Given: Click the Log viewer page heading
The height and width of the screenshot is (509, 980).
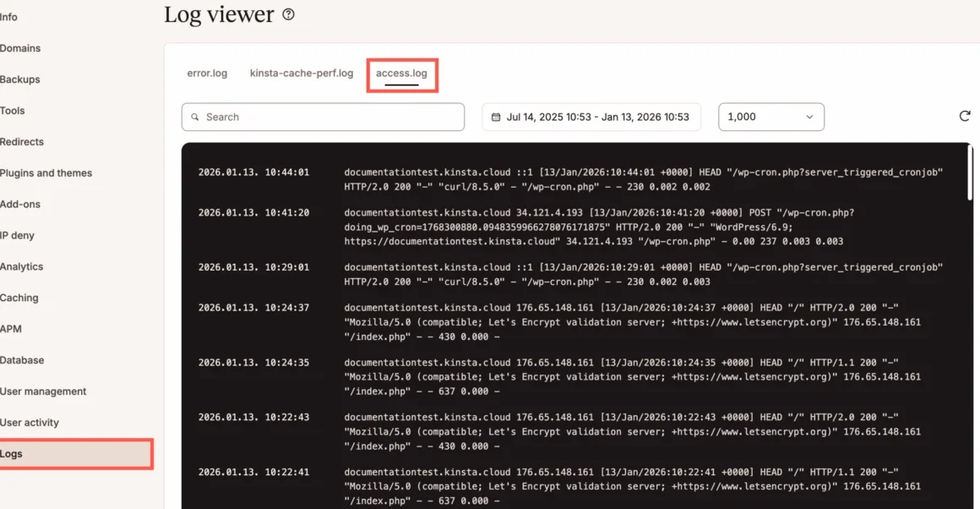Looking at the screenshot, I should [x=219, y=14].
